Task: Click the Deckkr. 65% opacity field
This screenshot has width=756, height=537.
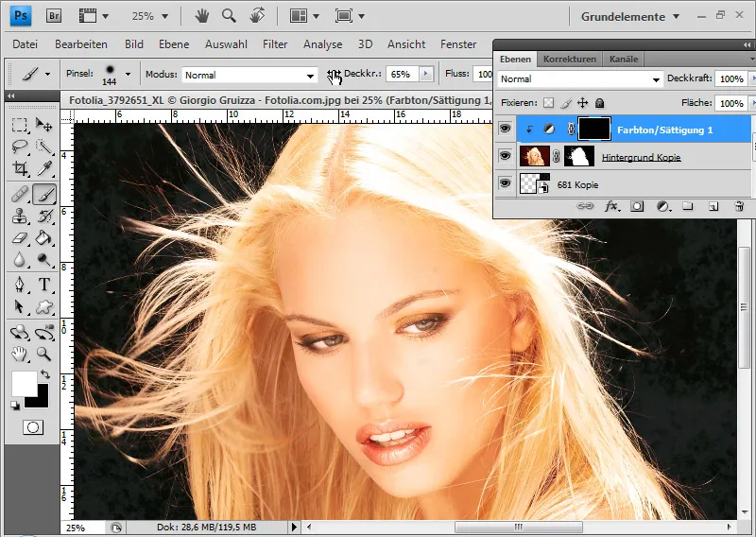Action: [404, 75]
